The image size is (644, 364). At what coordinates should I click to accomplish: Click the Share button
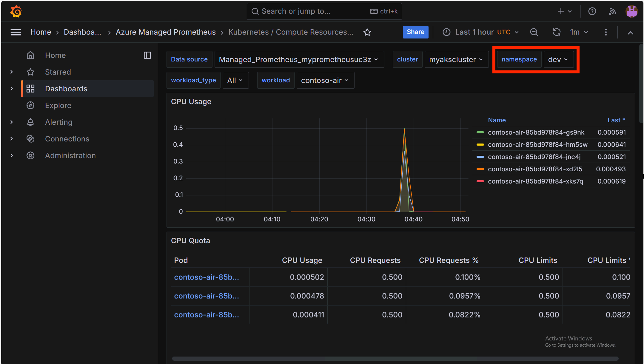(x=415, y=32)
